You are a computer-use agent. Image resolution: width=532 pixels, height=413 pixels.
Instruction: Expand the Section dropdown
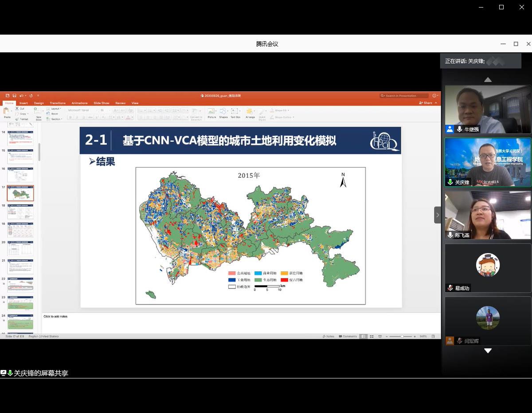point(56,119)
